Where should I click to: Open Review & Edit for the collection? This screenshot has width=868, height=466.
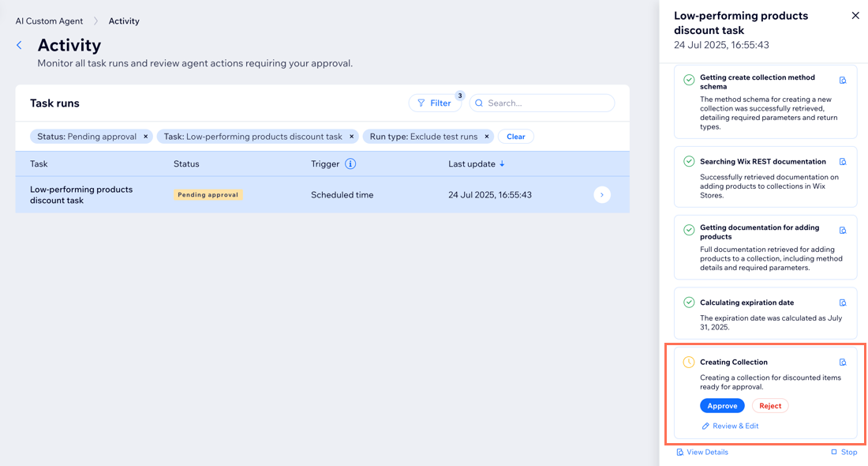tap(731, 427)
